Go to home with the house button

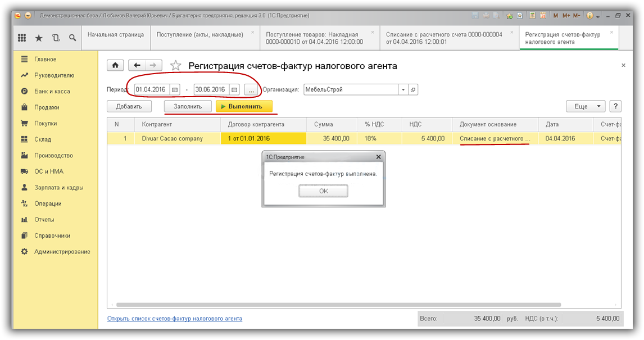pyautogui.click(x=115, y=66)
